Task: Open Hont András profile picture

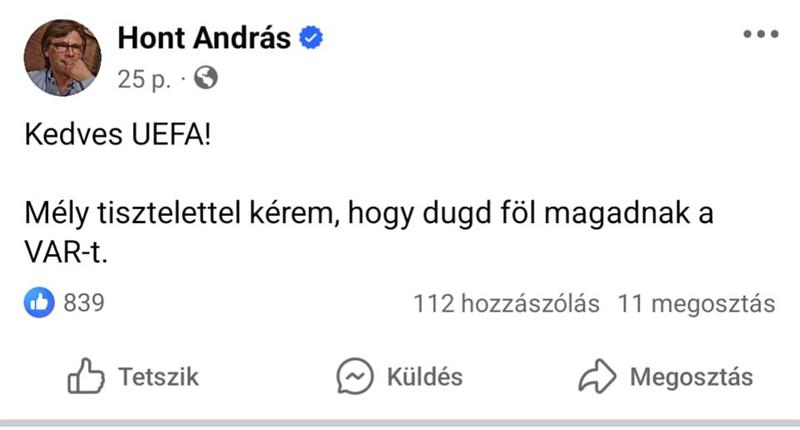Action: [x=62, y=56]
